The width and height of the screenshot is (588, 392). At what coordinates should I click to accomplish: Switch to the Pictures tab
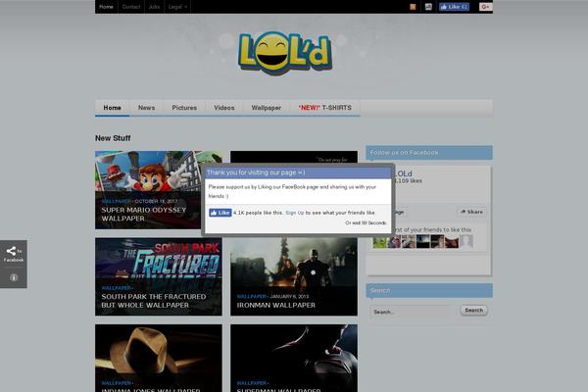click(x=184, y=108)
